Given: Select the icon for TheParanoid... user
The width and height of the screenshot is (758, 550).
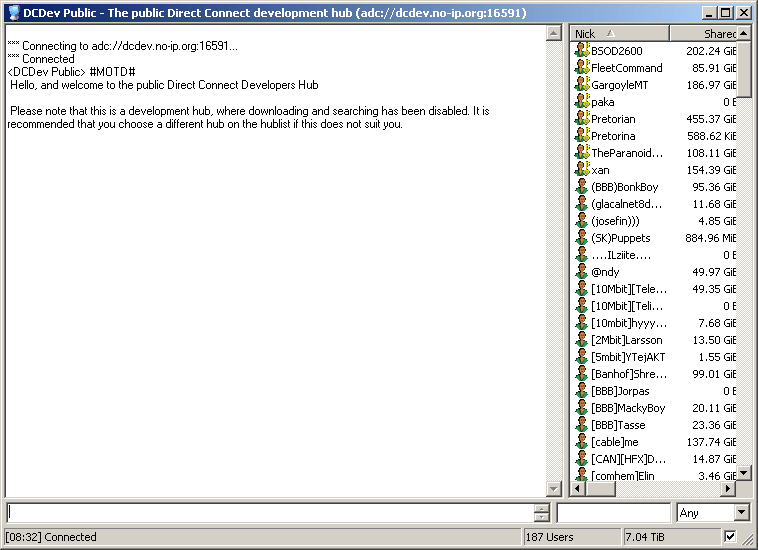Looking at the screenshot, I should [582, 152].
